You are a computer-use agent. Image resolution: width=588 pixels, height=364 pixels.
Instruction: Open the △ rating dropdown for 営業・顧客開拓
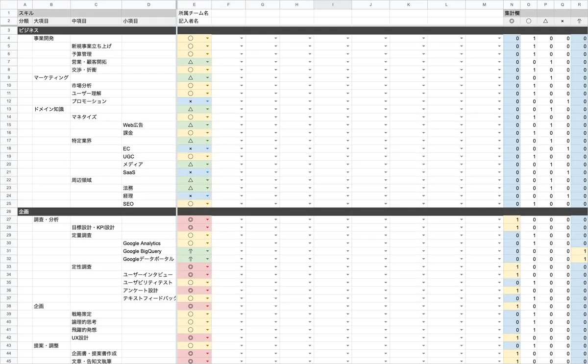click(208, 62)
